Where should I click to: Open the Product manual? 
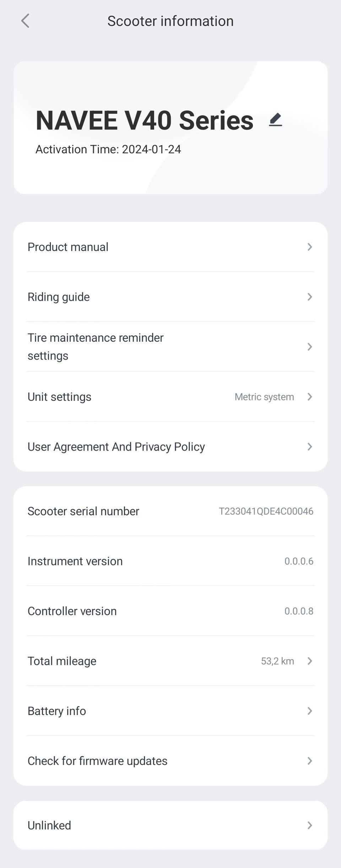coord(68,247)
